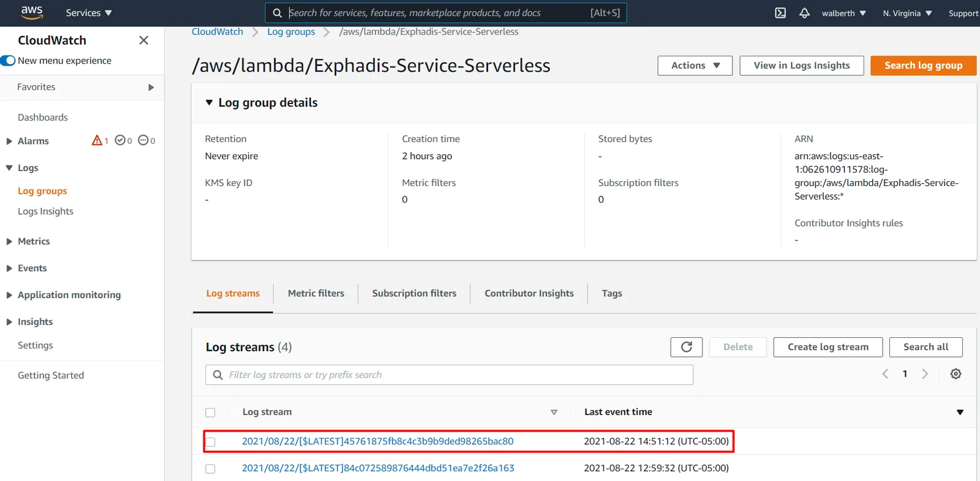
Task: Collapse the Log group details section
Action: coord(209,103)
